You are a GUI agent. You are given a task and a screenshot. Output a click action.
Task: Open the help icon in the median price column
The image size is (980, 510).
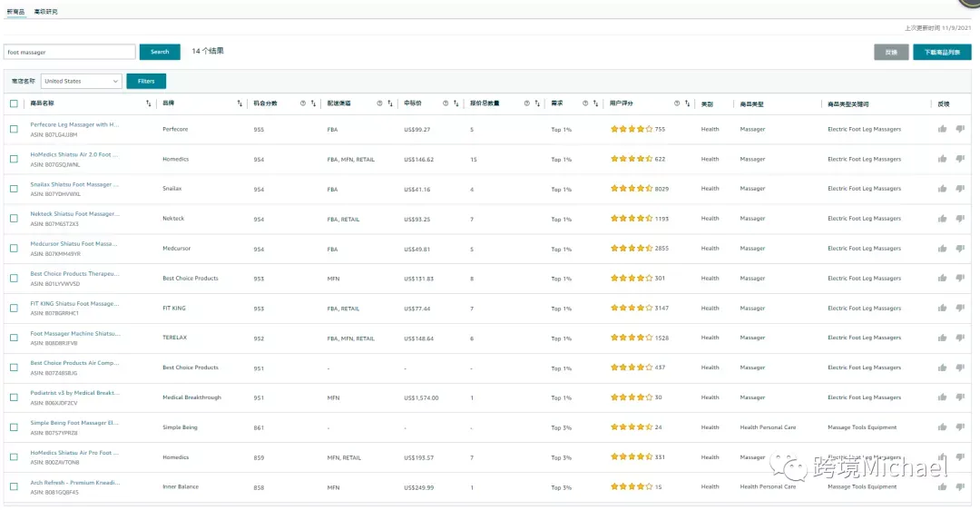446,103
